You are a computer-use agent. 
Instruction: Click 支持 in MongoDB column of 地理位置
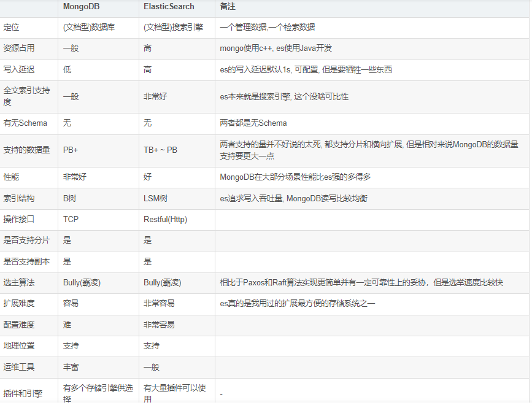pyautogui.click(x=71, y=345)
